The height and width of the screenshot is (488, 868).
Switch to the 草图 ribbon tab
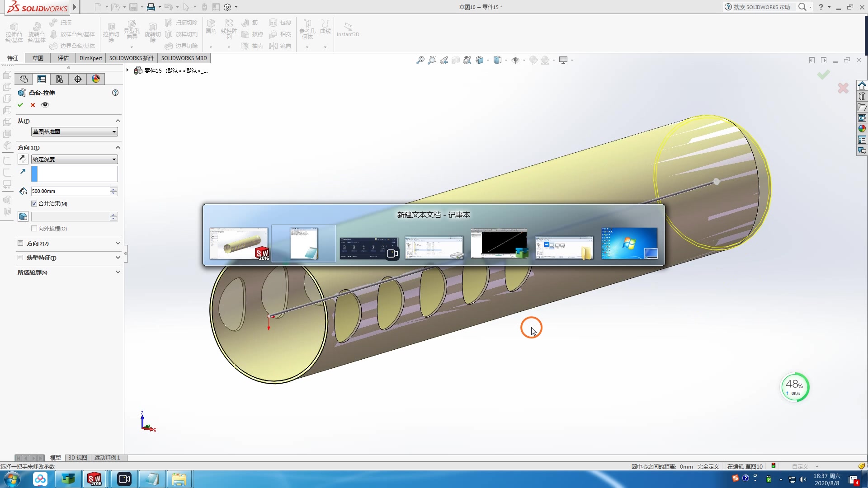point(38,58)
